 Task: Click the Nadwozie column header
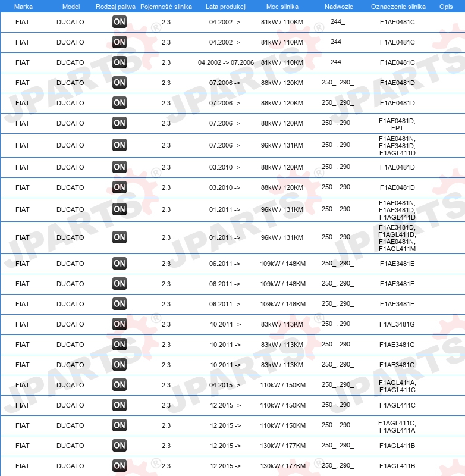339,7
